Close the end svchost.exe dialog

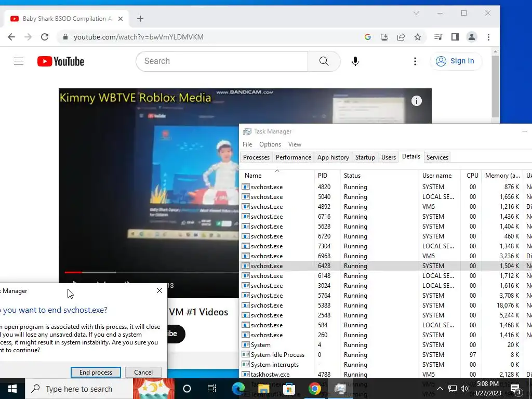[x=159, y=290]
